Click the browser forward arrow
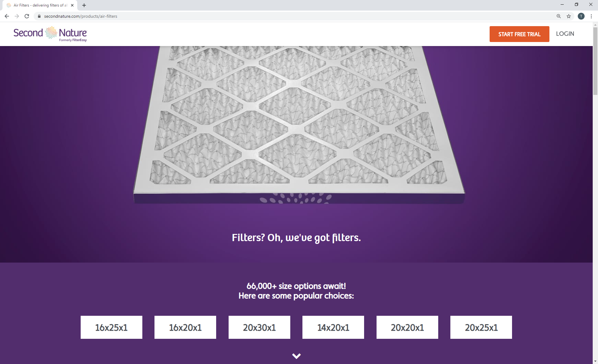598x364 pixels. (x=17, y=16)
